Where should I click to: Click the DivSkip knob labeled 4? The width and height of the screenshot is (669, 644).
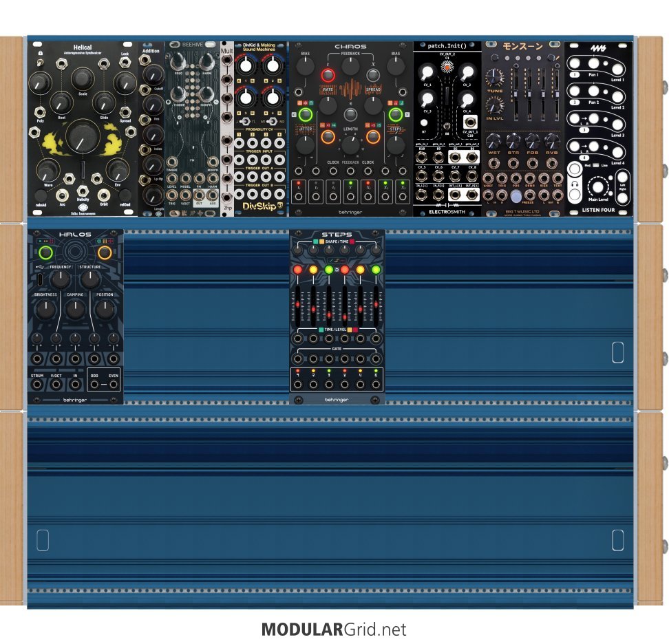(x=272, y=98)
